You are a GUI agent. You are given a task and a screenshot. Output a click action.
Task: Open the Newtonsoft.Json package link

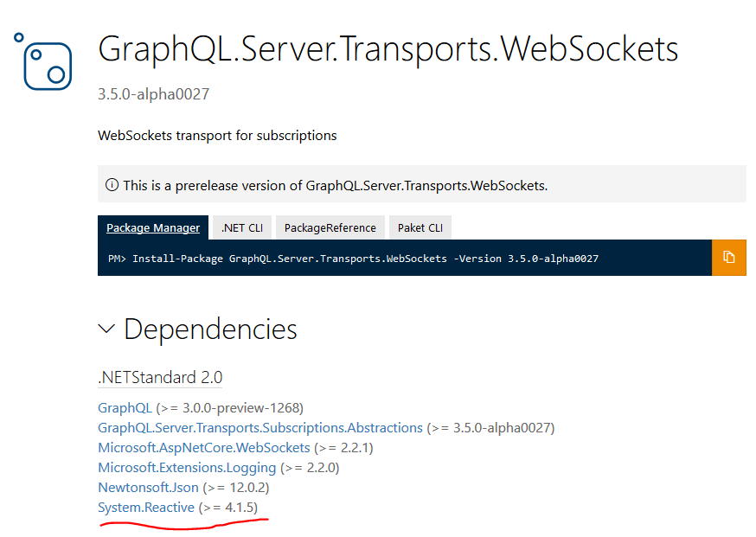pyautogui.click(x=148, y=487)
